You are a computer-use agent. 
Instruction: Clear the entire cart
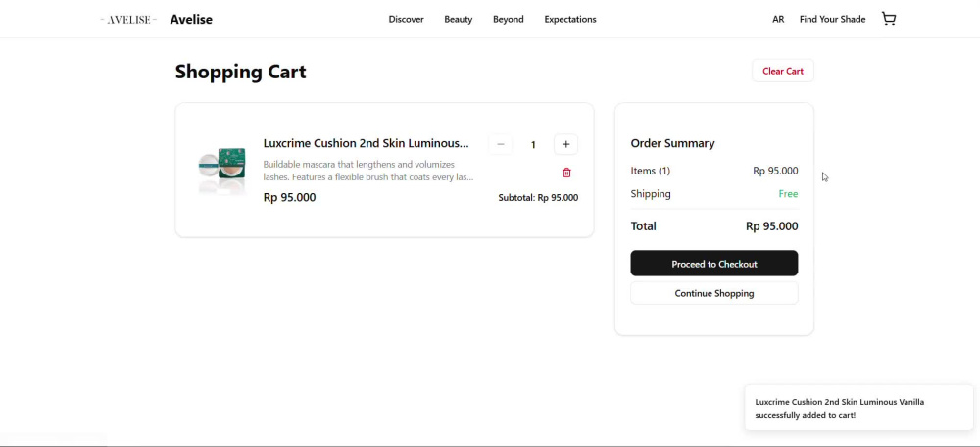pyautogui.click(x=782, y=71)
